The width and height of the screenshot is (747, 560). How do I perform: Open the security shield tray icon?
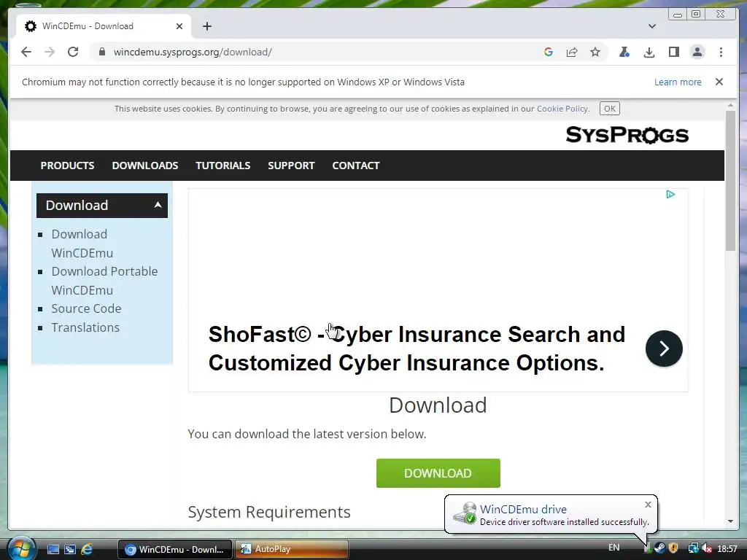point(673,548)
